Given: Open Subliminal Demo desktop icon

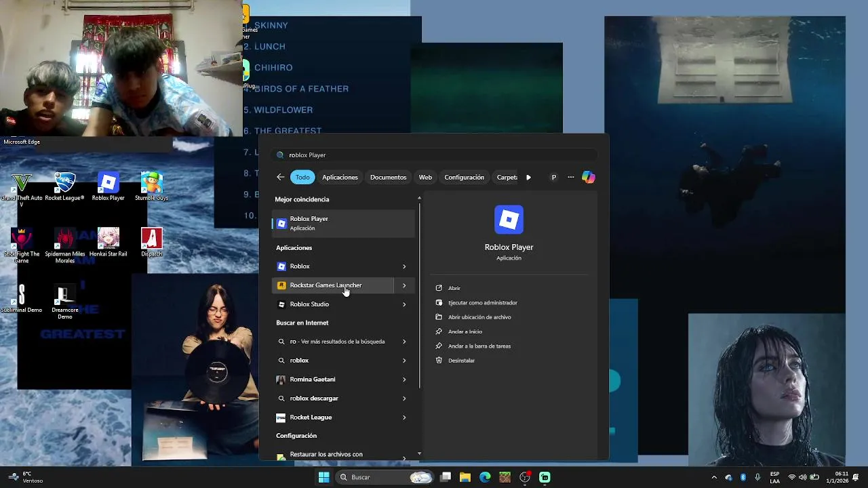Looking at the screenshot, I should 22,299.
